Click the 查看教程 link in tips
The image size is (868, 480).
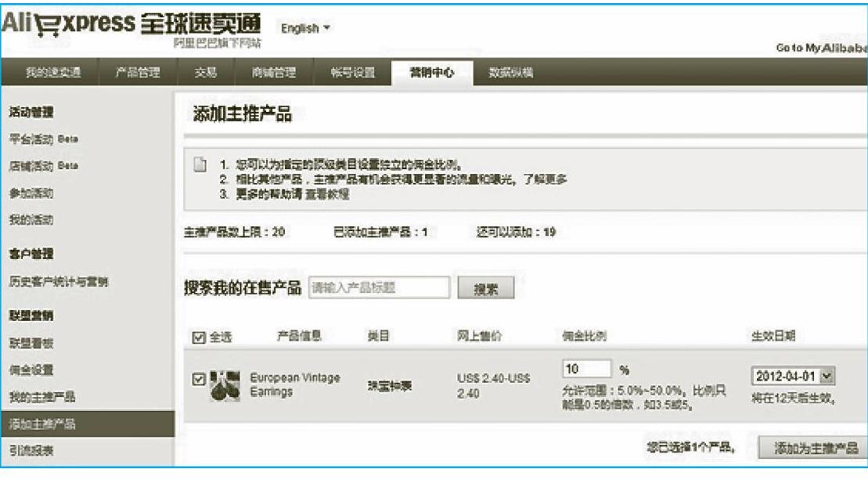pos(327,194)
